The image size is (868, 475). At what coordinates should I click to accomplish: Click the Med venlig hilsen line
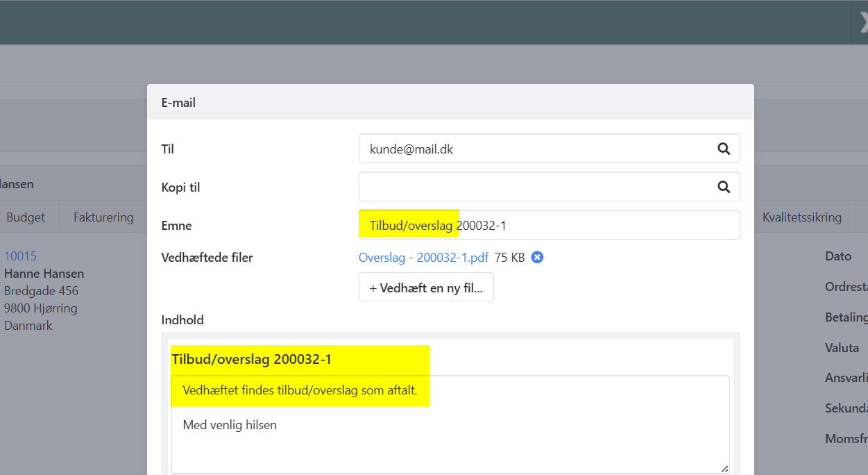230,425
